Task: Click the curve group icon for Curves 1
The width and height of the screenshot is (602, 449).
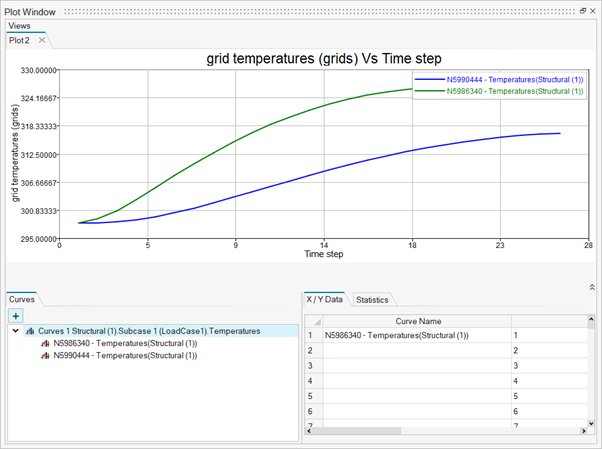Action: 31,331
